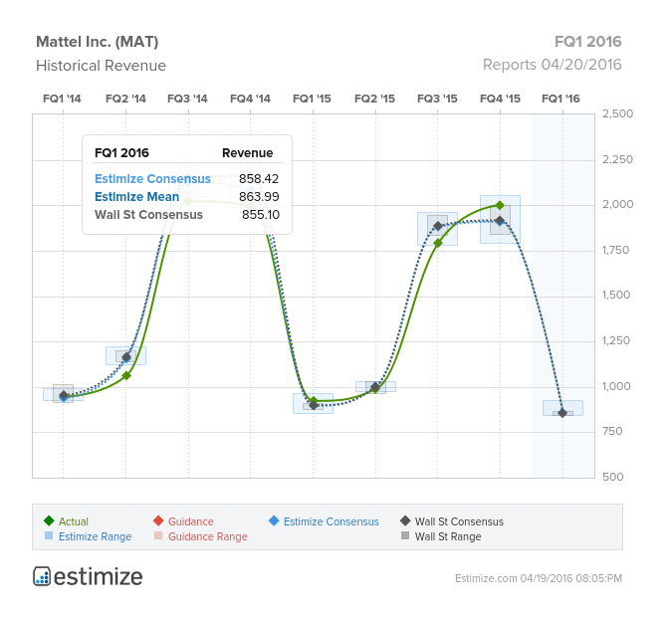Toggle the Guidance Range legend label
This screenshot has width=672, height=617.
[208, 536]
